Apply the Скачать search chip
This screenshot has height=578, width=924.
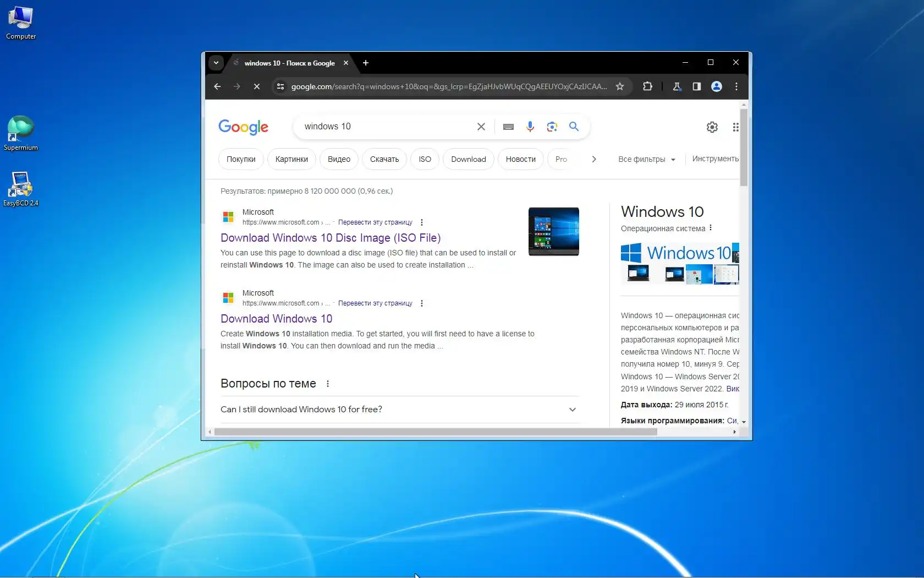point(384,159)
